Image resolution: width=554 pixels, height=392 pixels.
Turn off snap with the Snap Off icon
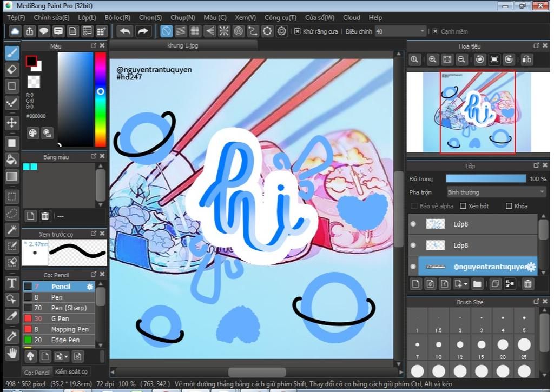tap(166, 31)
